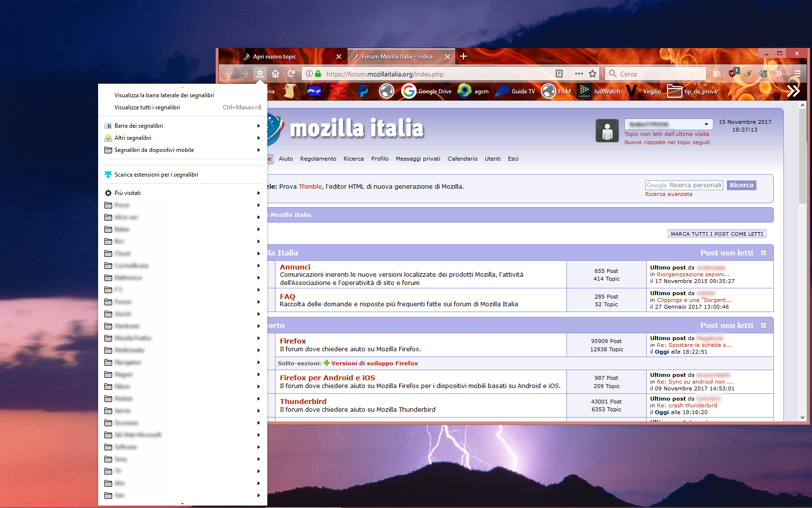Click the Cerca search box in the toolbar
The height and width of the screenshot is (508, 812).
[x=655, y=74]
